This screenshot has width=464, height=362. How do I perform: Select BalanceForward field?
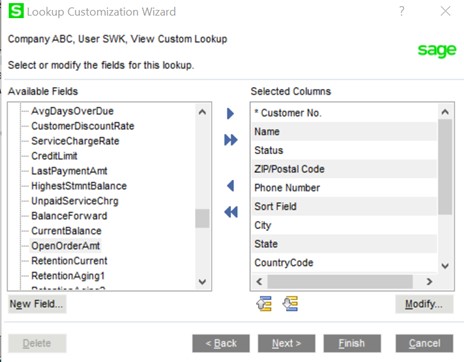coord(69,216)
